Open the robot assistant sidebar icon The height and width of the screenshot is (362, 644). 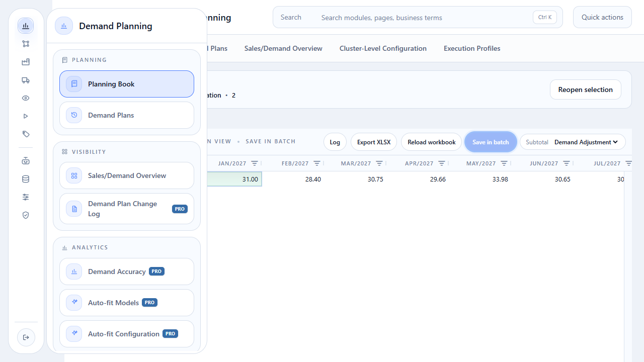click(x=26, y=161)
